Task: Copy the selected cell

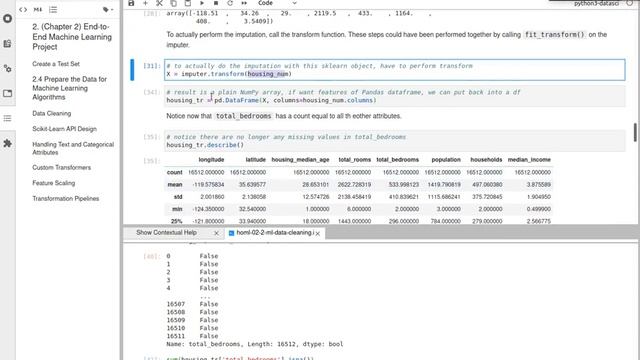Action: click(x=173, y=3)
